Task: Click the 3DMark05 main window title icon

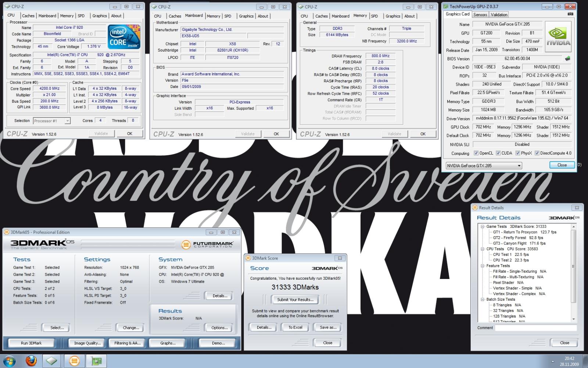Action: point(7,232)
